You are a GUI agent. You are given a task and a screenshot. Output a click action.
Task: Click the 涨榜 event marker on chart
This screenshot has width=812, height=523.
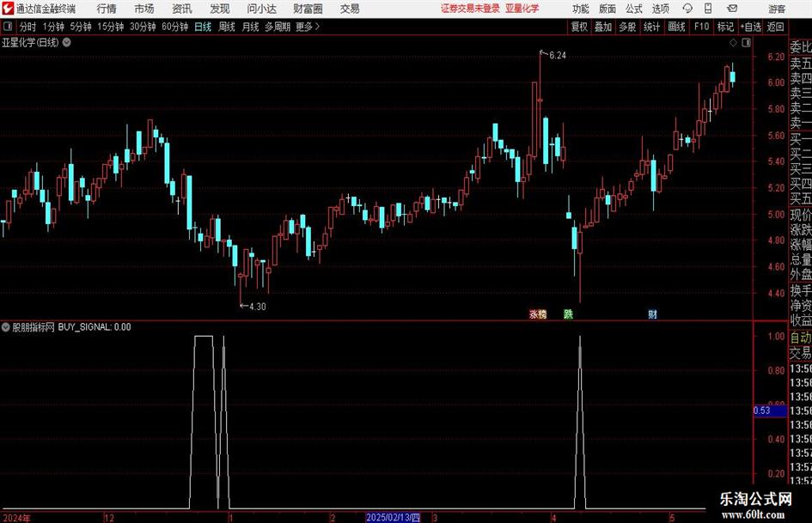pos(538,313)
